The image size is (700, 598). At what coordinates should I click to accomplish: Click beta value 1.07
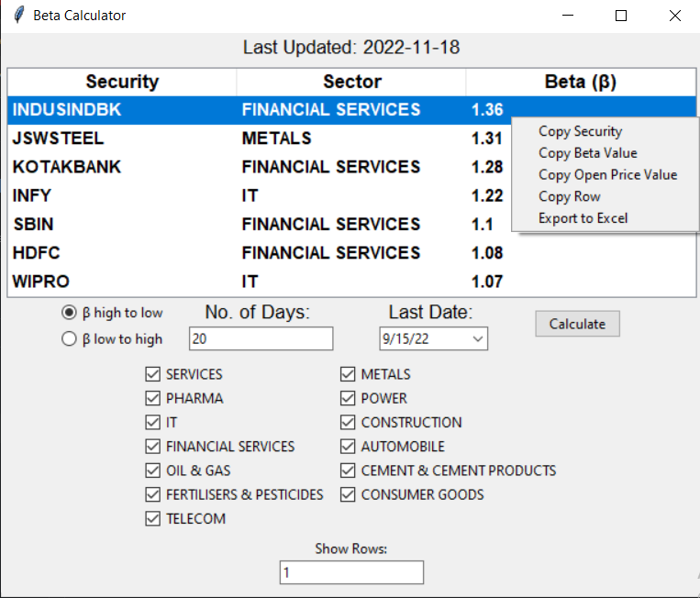[x=487, y=282]
